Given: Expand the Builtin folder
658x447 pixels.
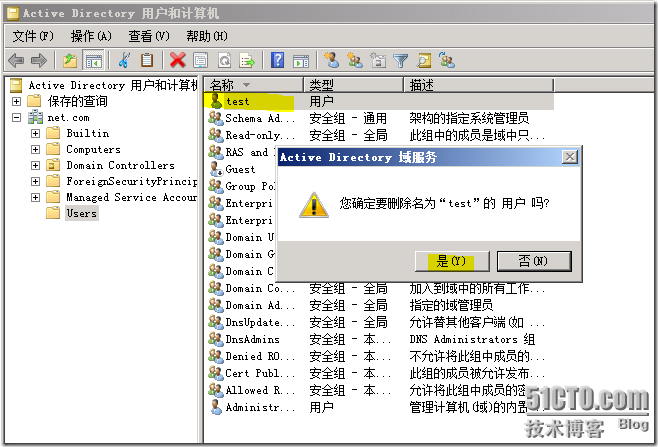Looking at the screenshot, I should 36,133.
